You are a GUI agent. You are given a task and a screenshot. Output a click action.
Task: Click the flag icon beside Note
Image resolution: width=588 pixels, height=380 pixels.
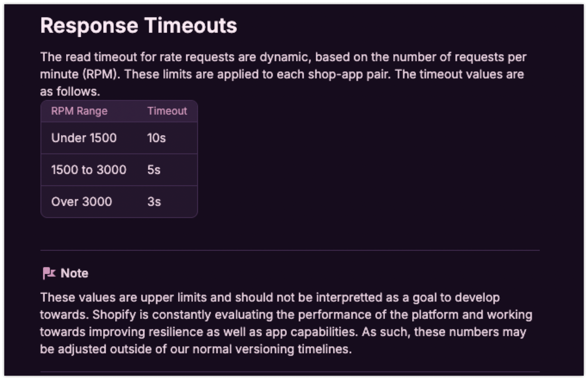tap(49, 273)
